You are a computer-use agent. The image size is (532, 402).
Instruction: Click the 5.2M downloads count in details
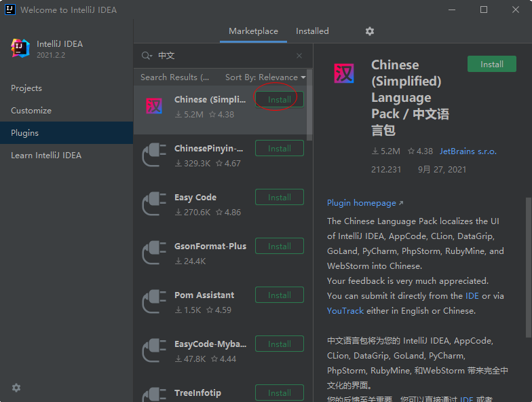coord(385,151)
